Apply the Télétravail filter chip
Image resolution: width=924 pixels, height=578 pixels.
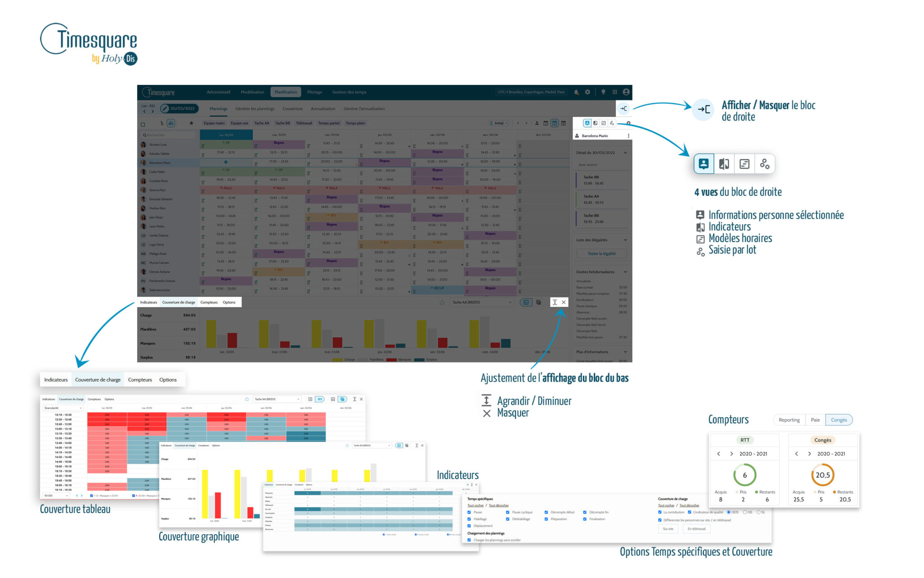[x=304, y=123]
